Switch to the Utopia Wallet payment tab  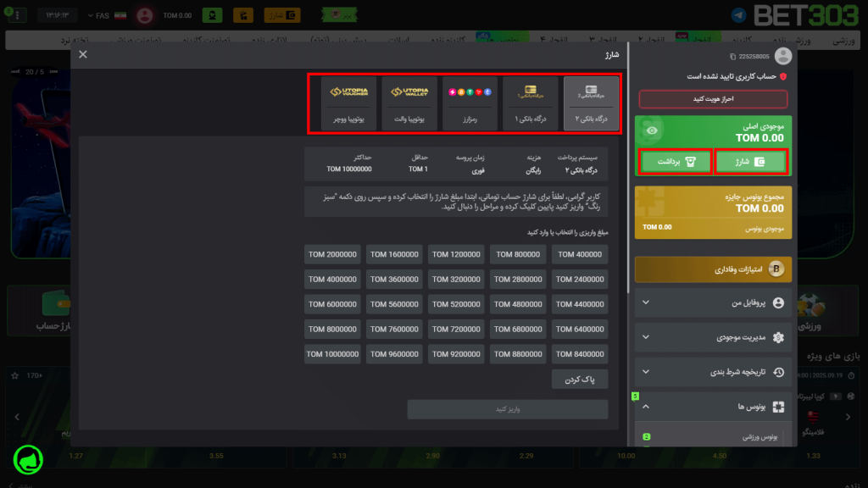point(409,103)
